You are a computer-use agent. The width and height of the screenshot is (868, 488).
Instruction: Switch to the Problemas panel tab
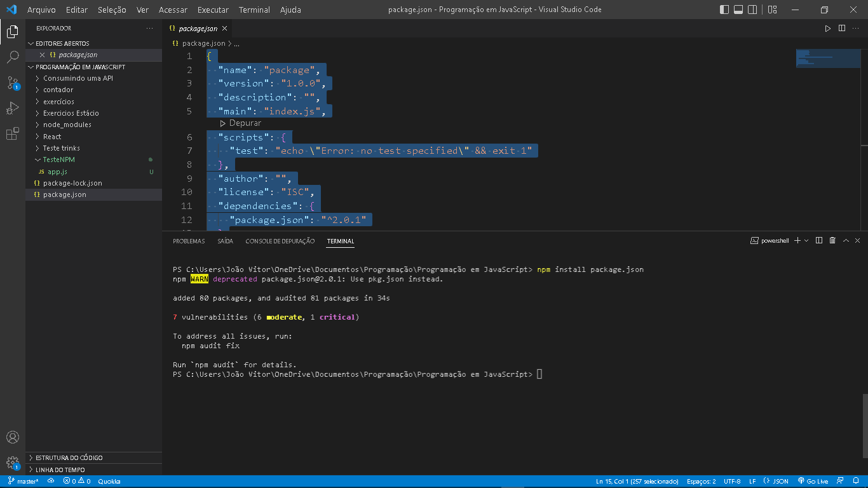(189, 241)
